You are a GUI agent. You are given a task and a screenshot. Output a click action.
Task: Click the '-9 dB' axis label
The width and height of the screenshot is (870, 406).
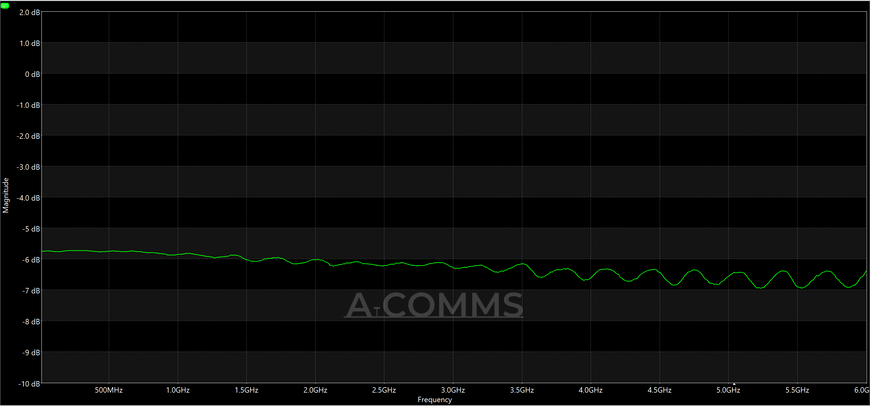point(30,352)
